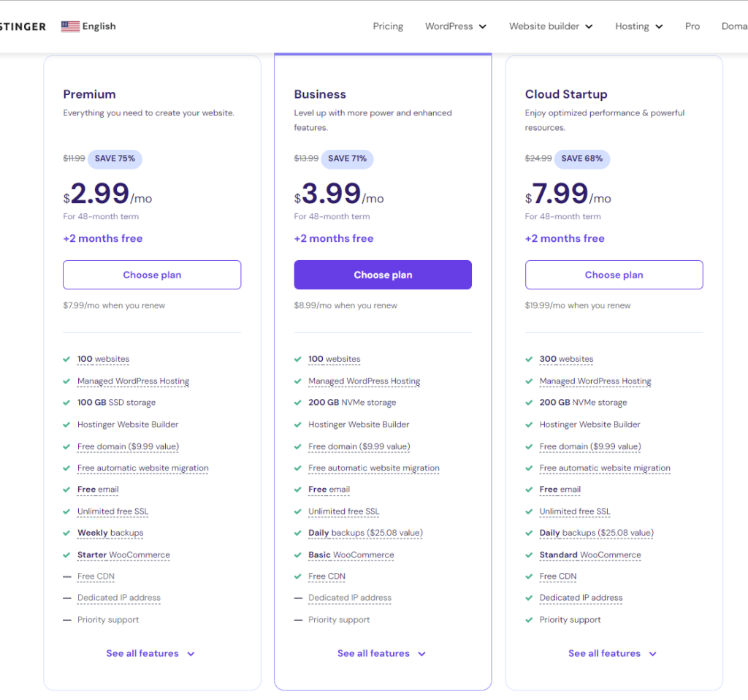This screenshot has width=748, height=700.
Task: Click the Cloud Startup plan heading
Action: click(566, 94)
